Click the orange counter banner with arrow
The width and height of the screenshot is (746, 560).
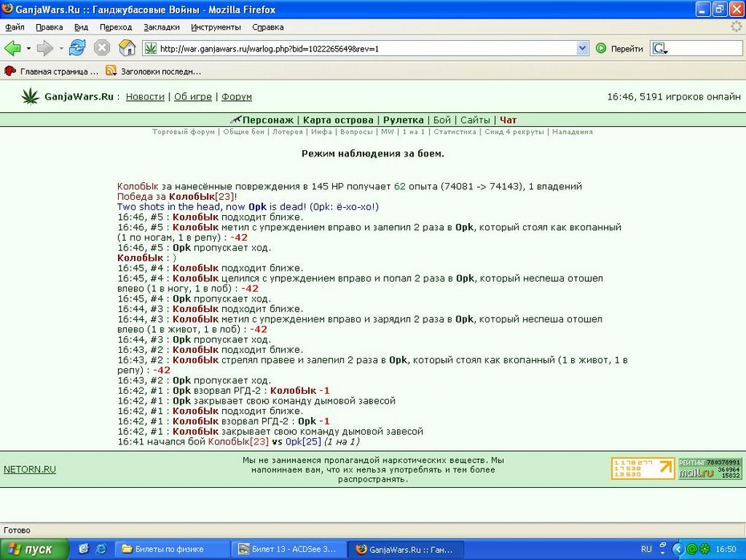(x=643, y=469)
